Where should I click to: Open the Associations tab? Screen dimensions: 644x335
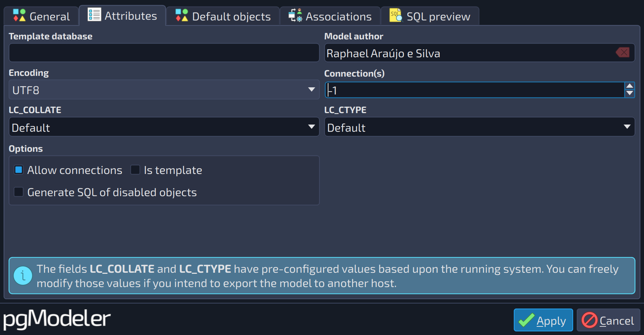[x=330, y=16]
